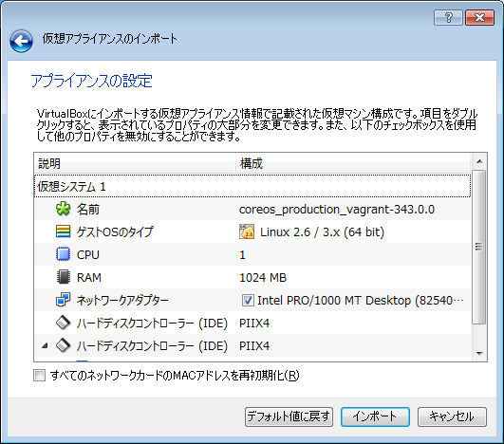Viewport: 504px width, 444px height.
Task: Select the CPU row label
Action: pyautogui.click(x=88, y=255)
